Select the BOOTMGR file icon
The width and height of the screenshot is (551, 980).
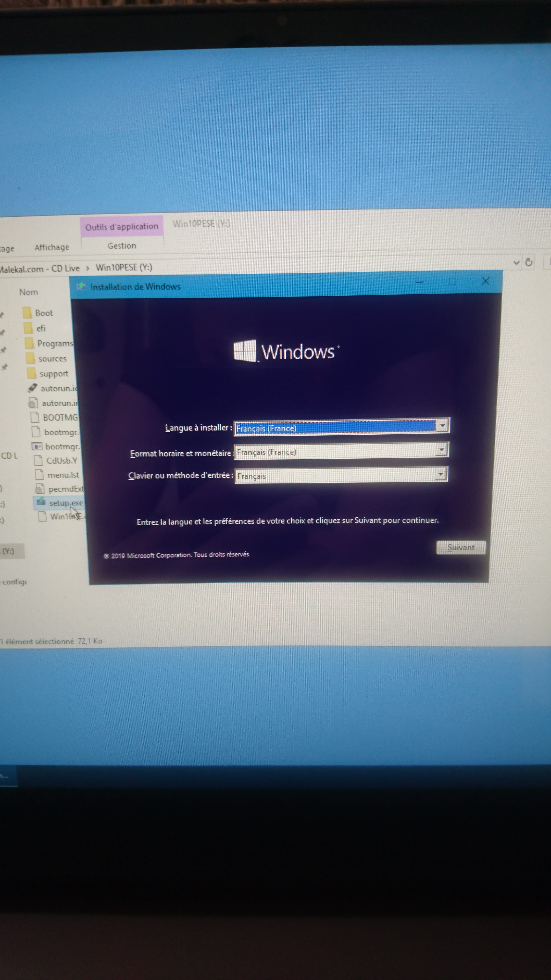click(35, 417)
